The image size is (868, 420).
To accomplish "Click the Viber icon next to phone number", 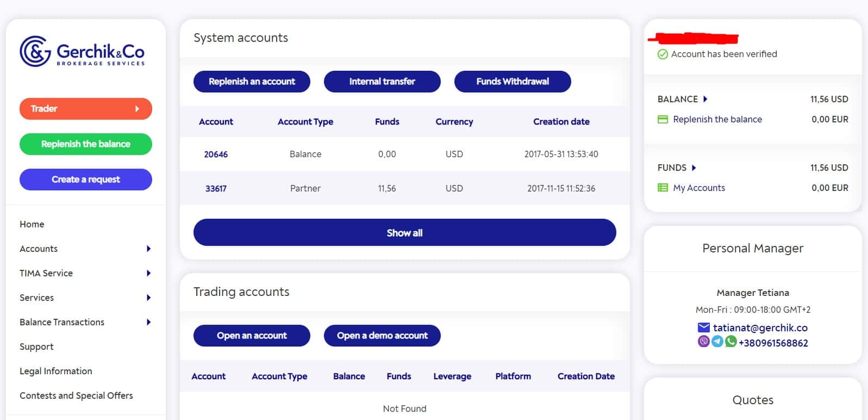I will 704,342.
